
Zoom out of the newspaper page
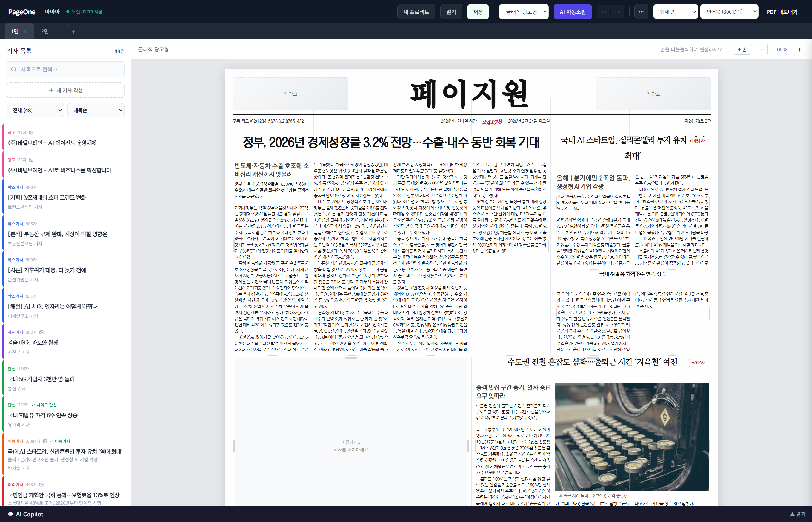click(x=762, y=49)
